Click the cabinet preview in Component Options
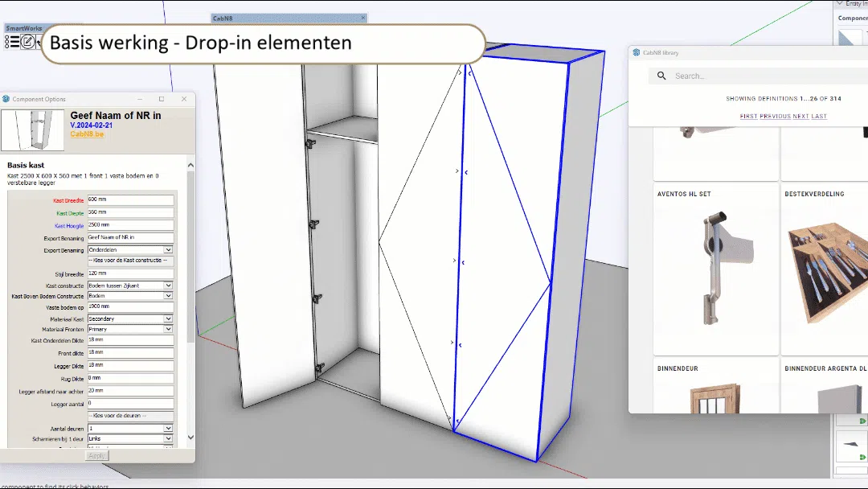868x489 pixels. coord(33,130)
